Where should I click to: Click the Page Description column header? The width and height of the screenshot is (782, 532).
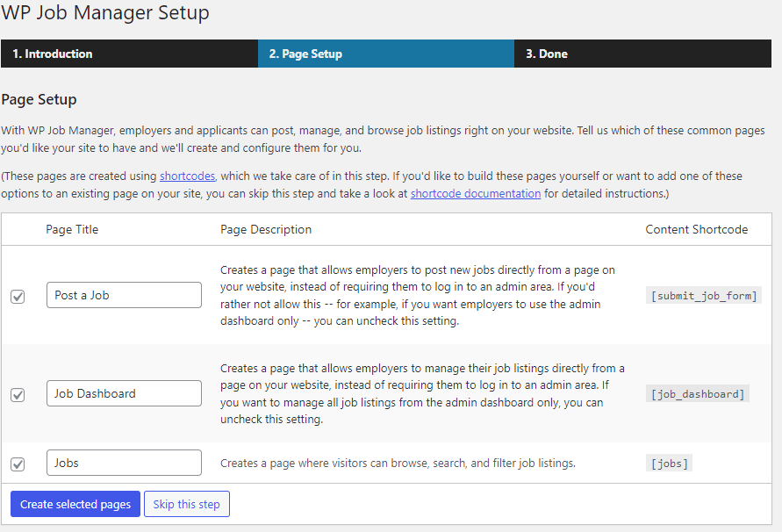266,230
